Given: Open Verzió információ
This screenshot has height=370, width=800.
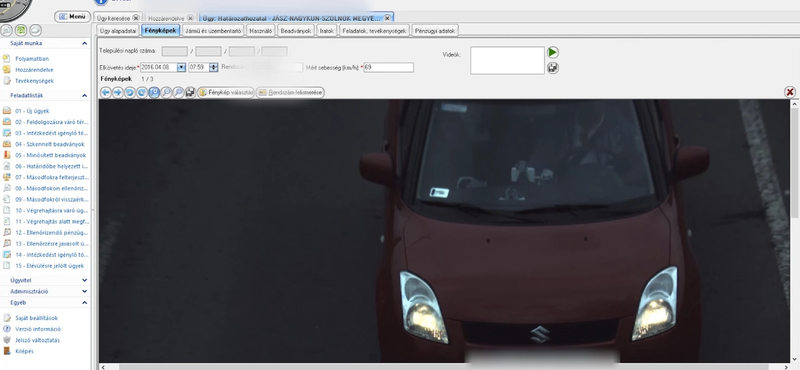Looking at the screenshot, I should pos(38,329).
